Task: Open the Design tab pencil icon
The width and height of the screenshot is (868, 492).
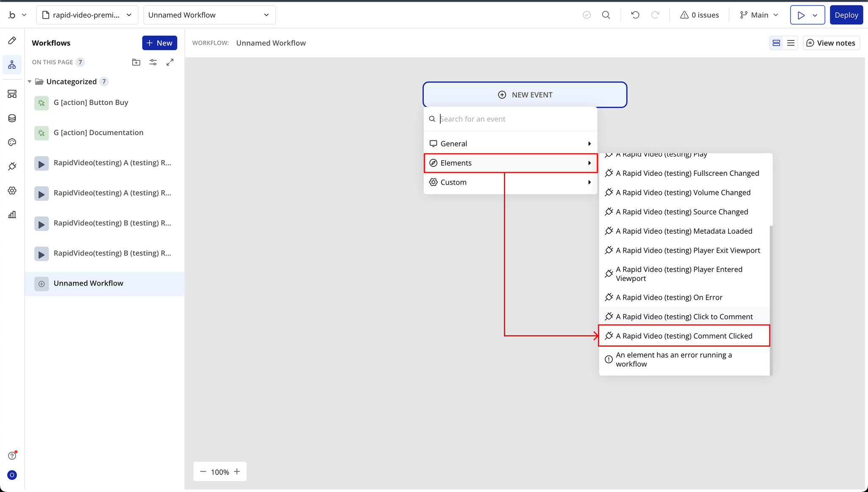Action: click(x=12, y=41)
